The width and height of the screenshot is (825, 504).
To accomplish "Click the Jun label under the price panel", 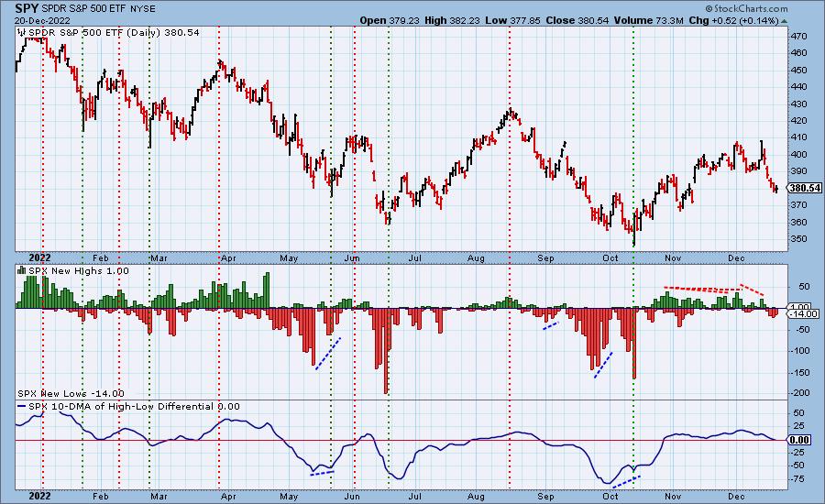I will (352, 258).
